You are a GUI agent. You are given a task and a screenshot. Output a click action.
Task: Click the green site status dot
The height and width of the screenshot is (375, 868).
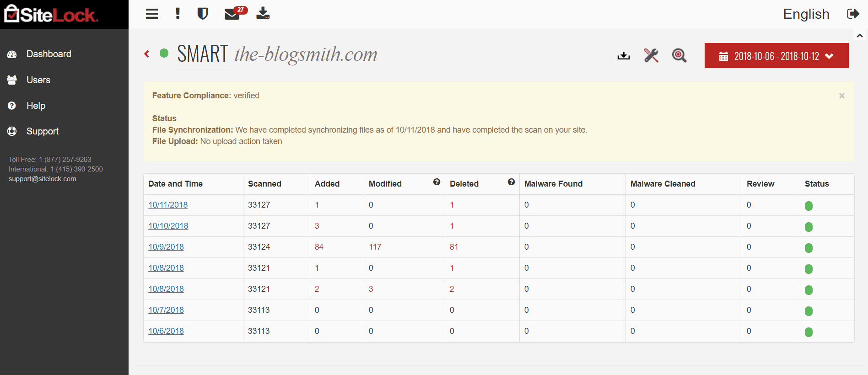click(164, 53)
